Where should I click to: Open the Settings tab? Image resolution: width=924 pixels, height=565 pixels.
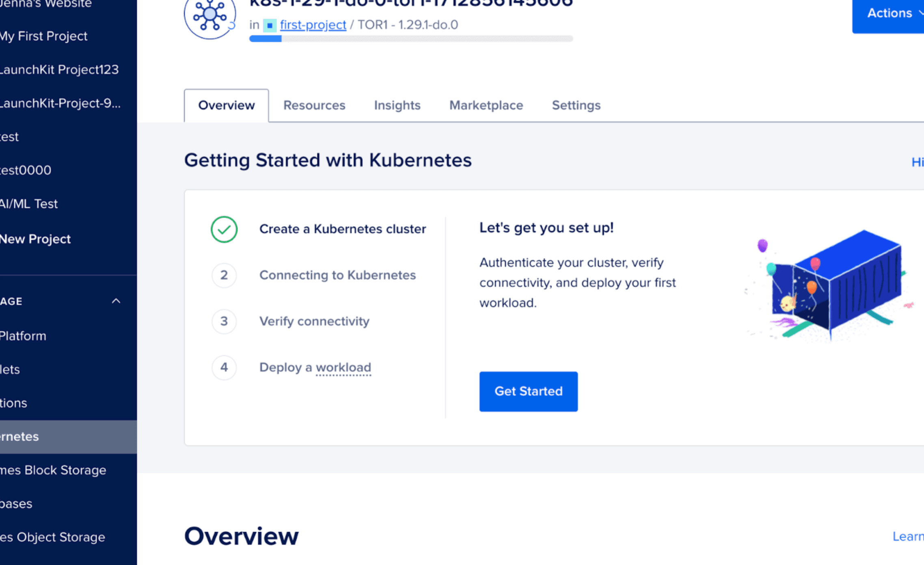(x=576, y=106)
